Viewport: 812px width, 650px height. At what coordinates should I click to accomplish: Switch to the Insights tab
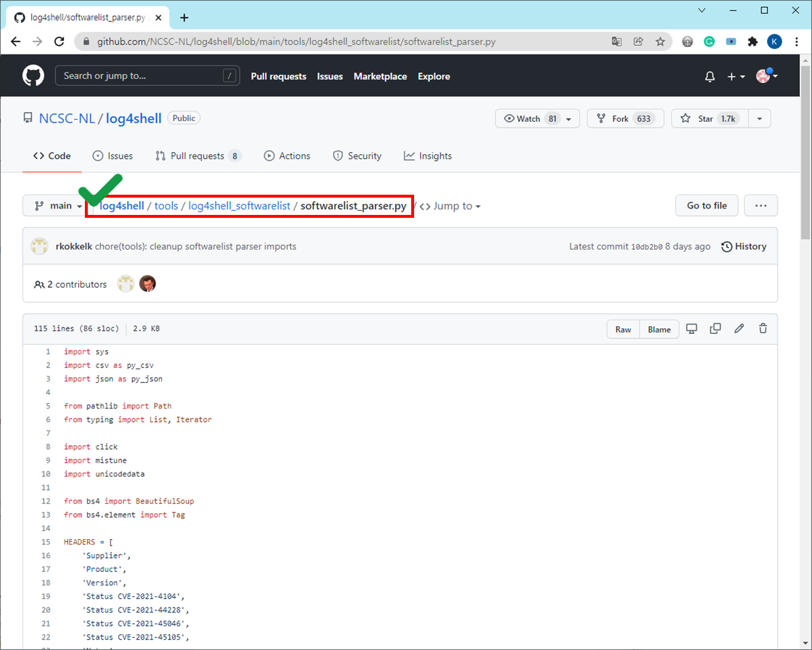tap(428, 156)
